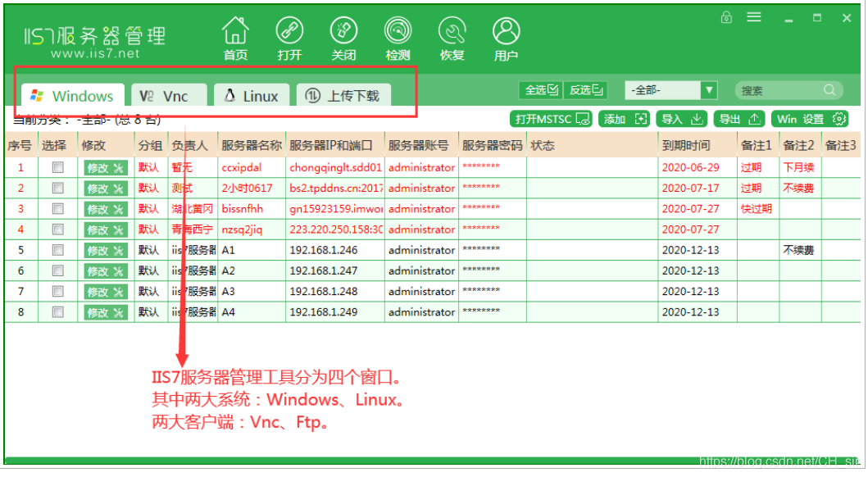Click 修改 edit button for 2小时0617
This screenshot has width=868, height=477.
pyautogui.click(x=105, y=189)
